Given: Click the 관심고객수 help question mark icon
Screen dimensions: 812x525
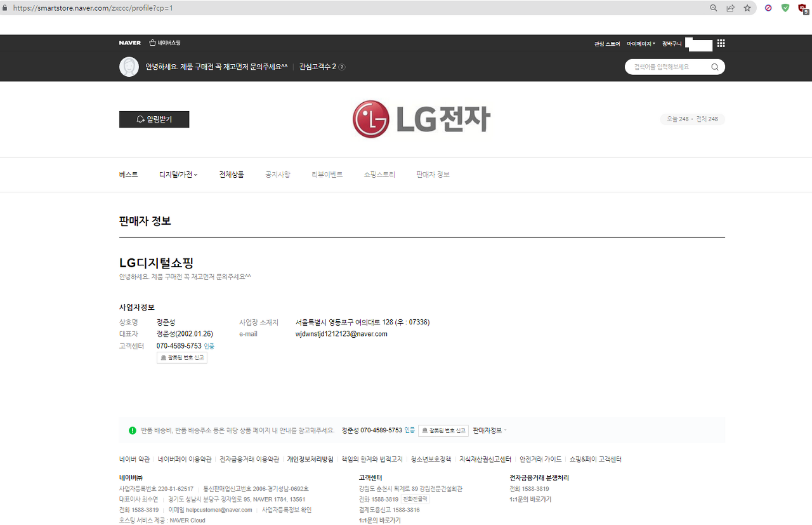Looking at the screenshot, I should (x=342, y=67).
